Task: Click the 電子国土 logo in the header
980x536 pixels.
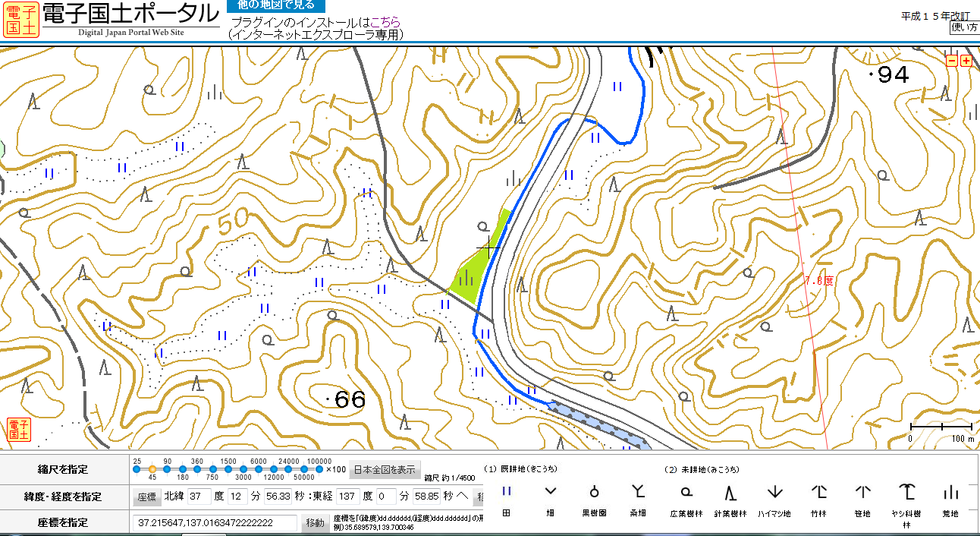Action: pos(20,20)
